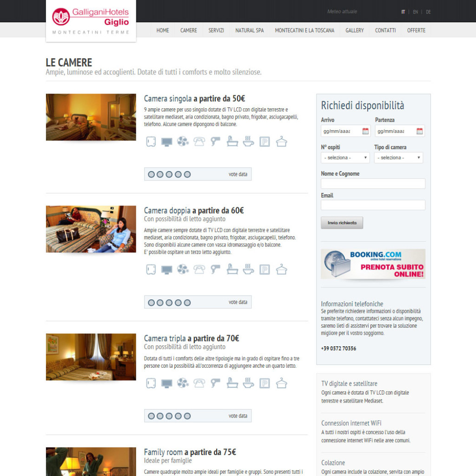Select third rating circle for Camera tripla

click(x=169, y=416)
